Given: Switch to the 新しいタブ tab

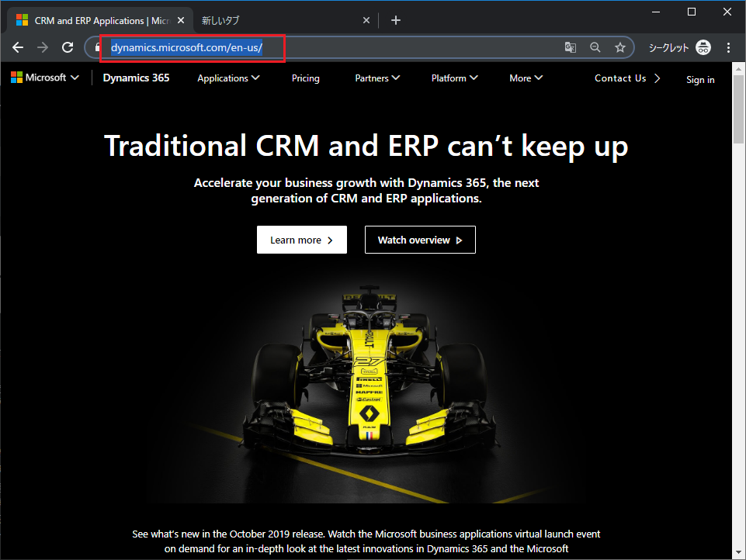Looking at the screenshot, I should (x=281, y=20).
